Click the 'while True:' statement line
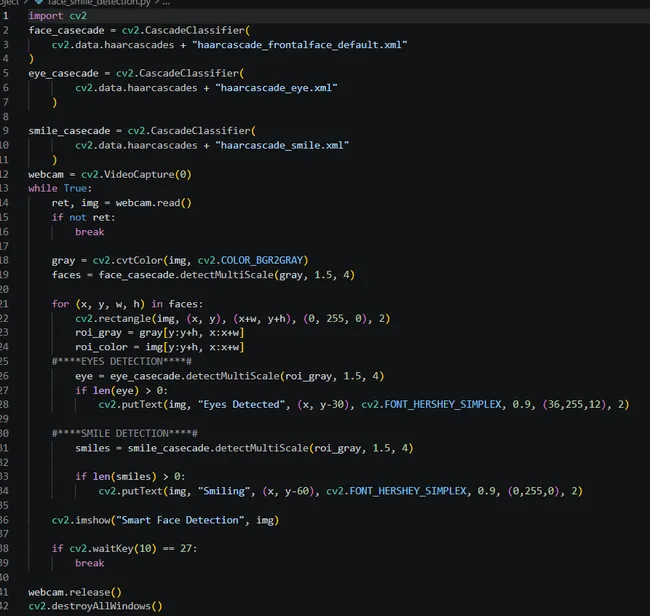This screenshot has width=650, height=616. [60, 188]
